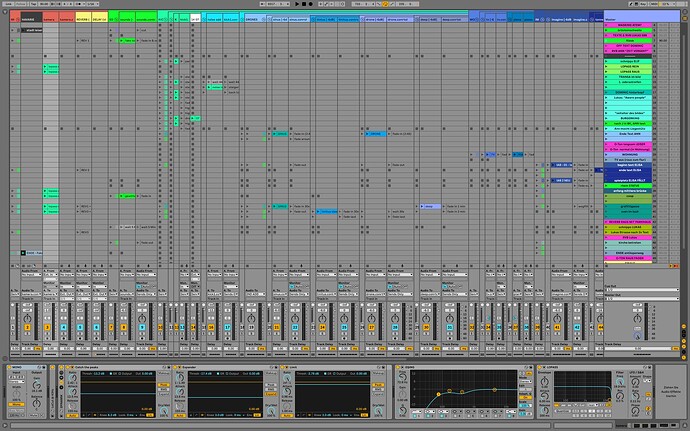Click the Link button in control bar
Screen dimensions: 690x431
[8, 4]
